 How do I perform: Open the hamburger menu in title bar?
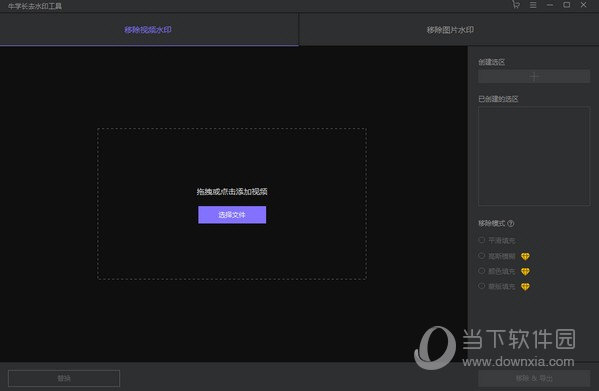[533, 5]
